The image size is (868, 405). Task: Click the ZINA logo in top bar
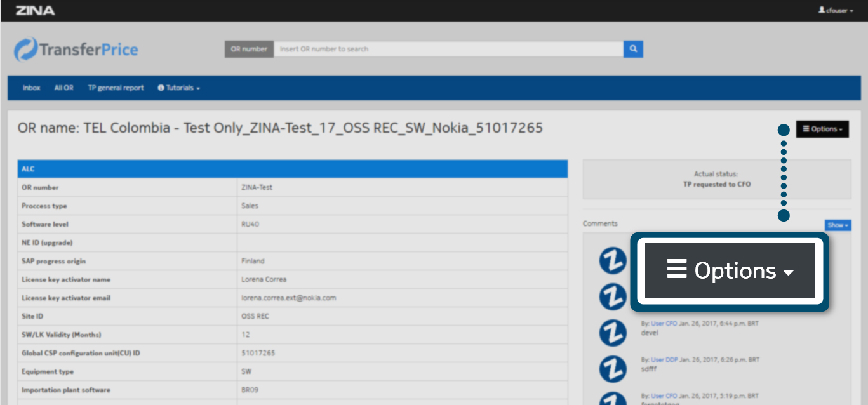coord(35,11)
